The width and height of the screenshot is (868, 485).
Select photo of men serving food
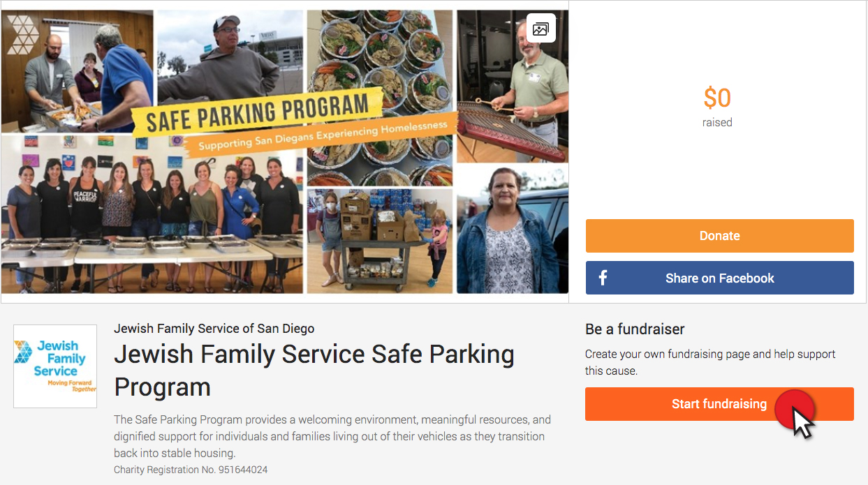pyautogui.click(x=77, y=71)
